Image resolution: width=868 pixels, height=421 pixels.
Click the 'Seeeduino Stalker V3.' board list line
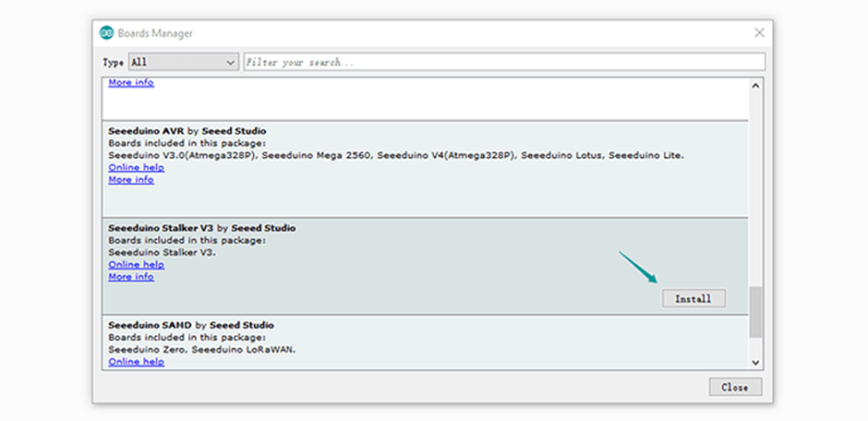pyautogui.click(x=163, y=252)
